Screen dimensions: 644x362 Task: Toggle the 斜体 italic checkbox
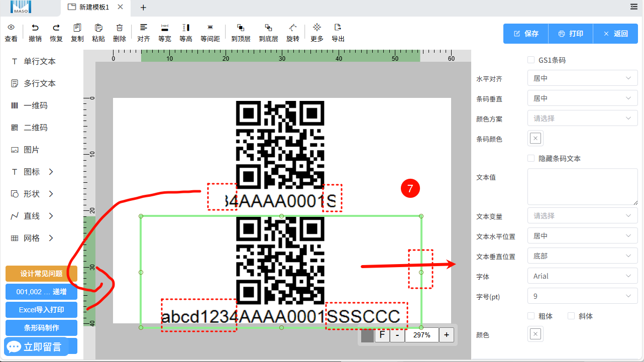click(x=571, y=316)
